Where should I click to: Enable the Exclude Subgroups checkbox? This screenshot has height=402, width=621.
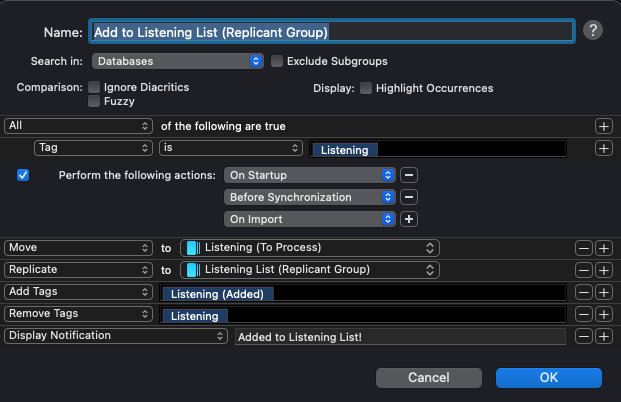(276, 61)
